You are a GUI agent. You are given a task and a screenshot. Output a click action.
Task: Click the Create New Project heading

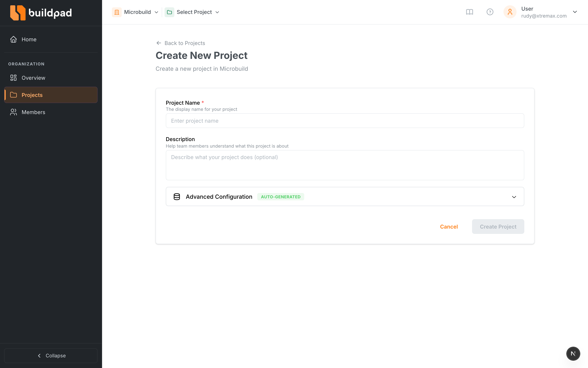pyautogui.click(x=202, y=55)
